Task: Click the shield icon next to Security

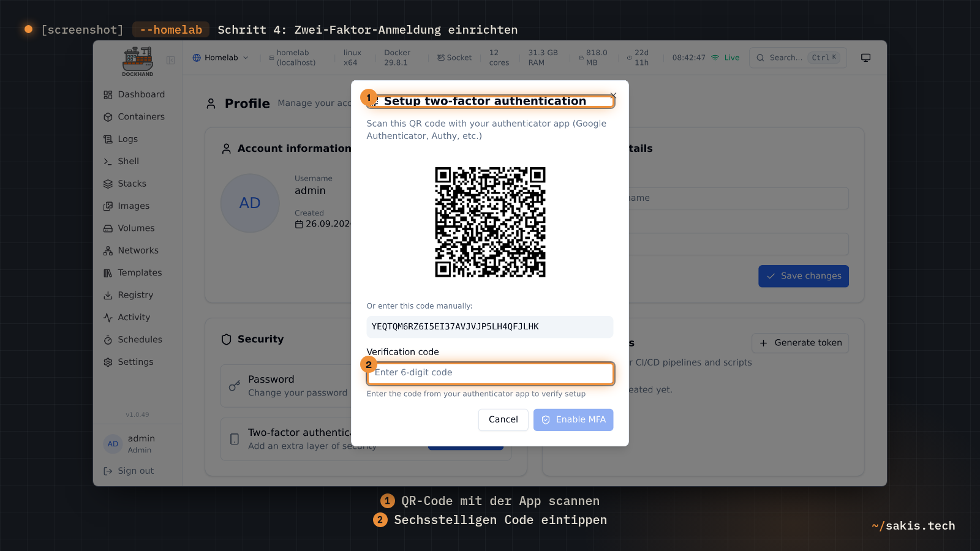Action: (x=226, y=339)
